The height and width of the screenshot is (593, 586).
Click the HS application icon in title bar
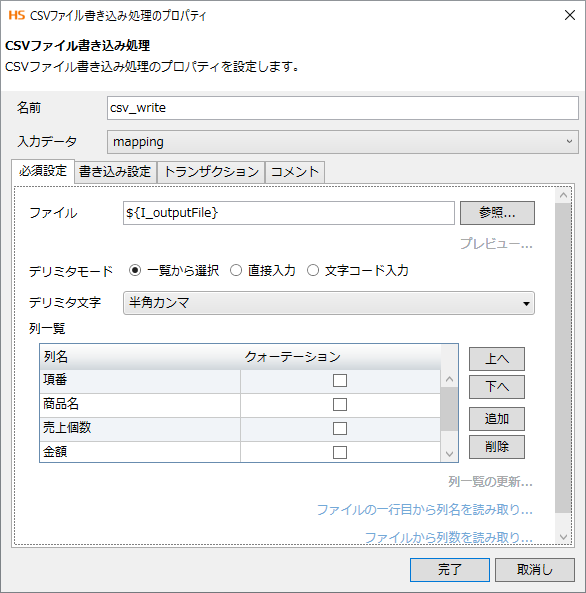(16, 16)
